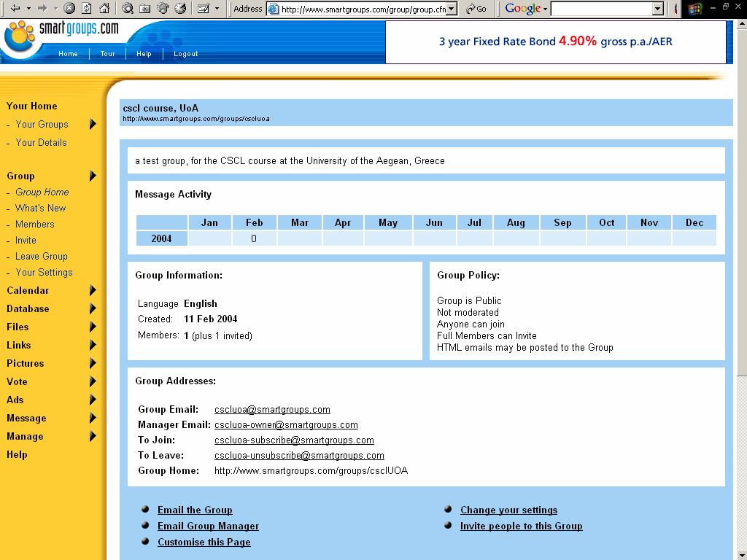
Task: Click Logout in the top navigation
Action: coord(186,54)
